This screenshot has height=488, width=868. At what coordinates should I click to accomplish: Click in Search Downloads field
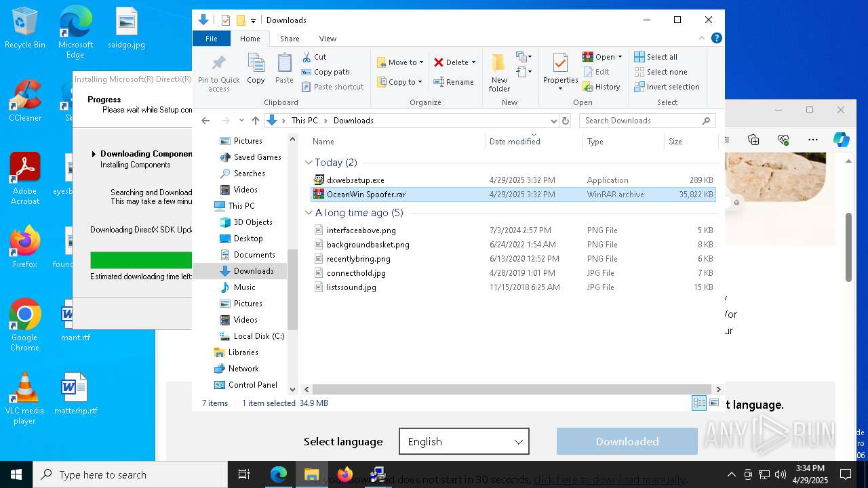(648, 121)
